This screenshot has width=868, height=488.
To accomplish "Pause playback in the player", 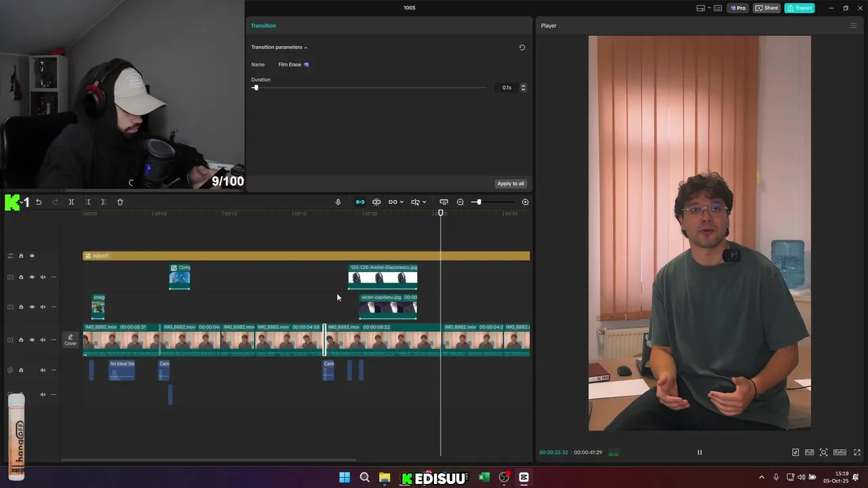I will coord(700,452).
